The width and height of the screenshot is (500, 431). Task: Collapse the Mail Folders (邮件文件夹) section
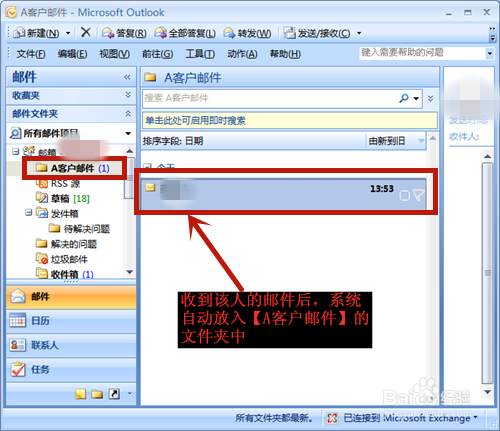click(x=128, y=114)
